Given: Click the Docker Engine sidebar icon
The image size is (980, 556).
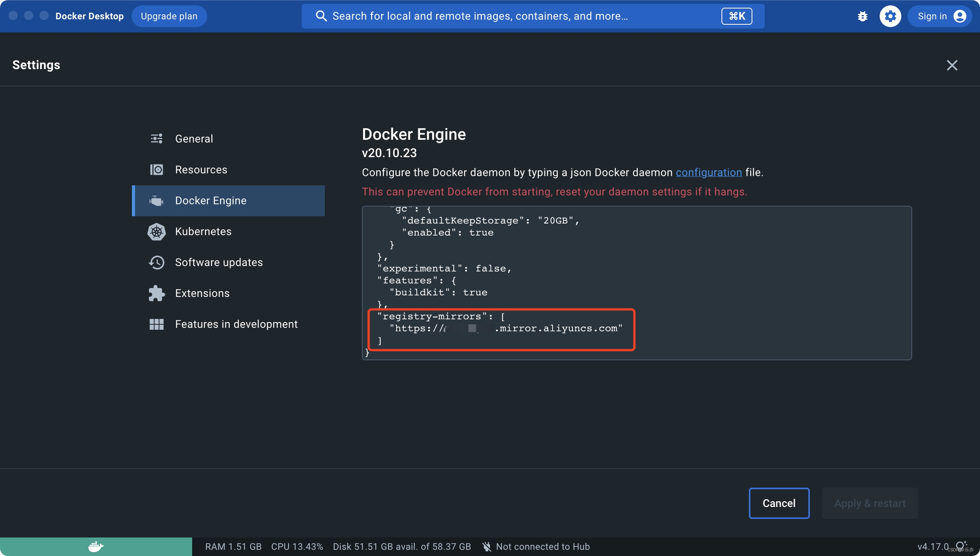Looking at the screenshot, I should click(x=156, y=200).
